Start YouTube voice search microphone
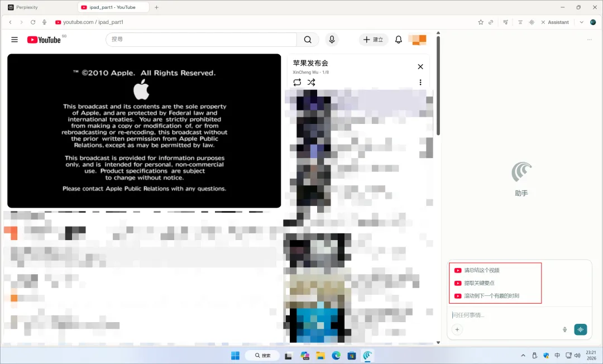 click(332, 40)
